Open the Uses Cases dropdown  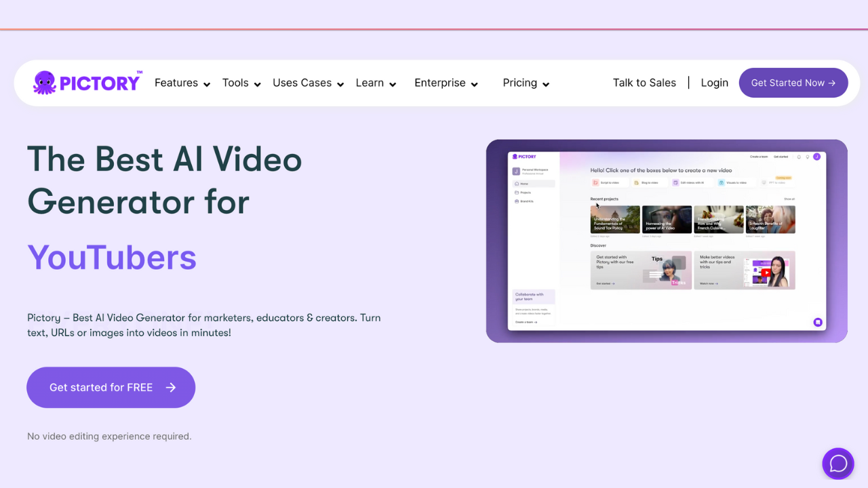coord(308,83)
